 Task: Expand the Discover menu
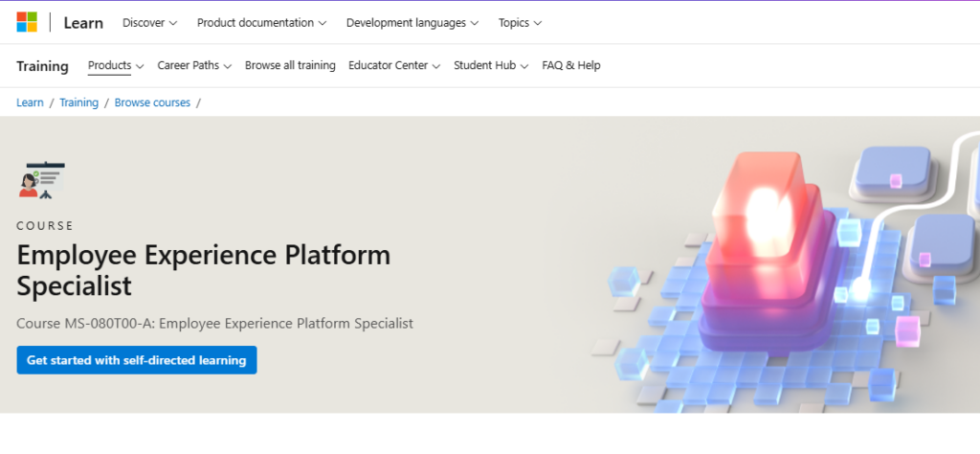(149, 23)
